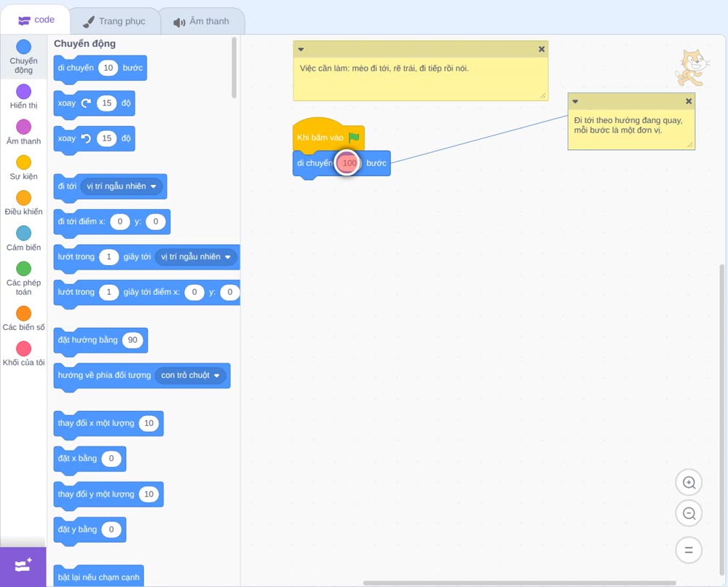Click the 100 value field in di chuyển block
This screenshot has width=728, height=587.
pyautogui.click(x=349, y=163)
